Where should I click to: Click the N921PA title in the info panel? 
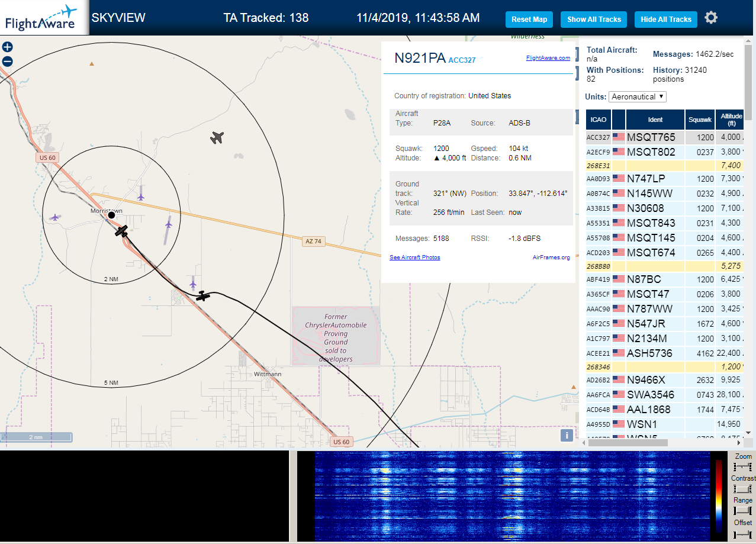pos(420,58)
